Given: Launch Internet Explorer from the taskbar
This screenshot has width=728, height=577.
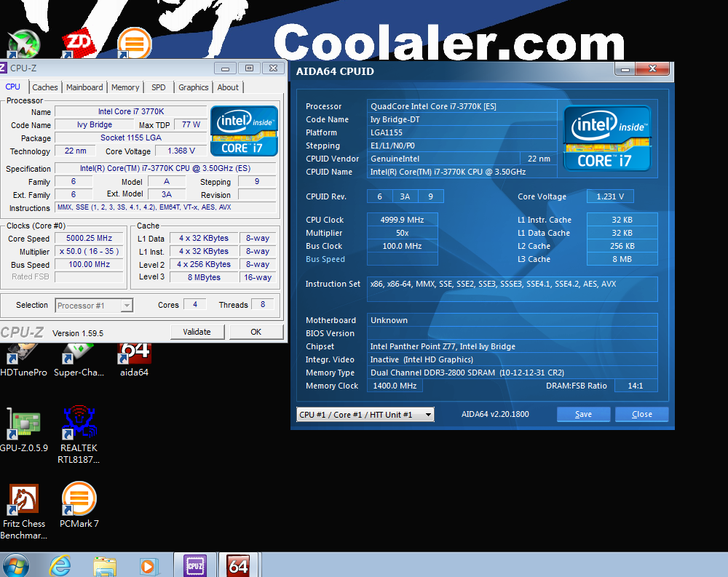Looking at the screenshot, I should click(x=60, y=565).
